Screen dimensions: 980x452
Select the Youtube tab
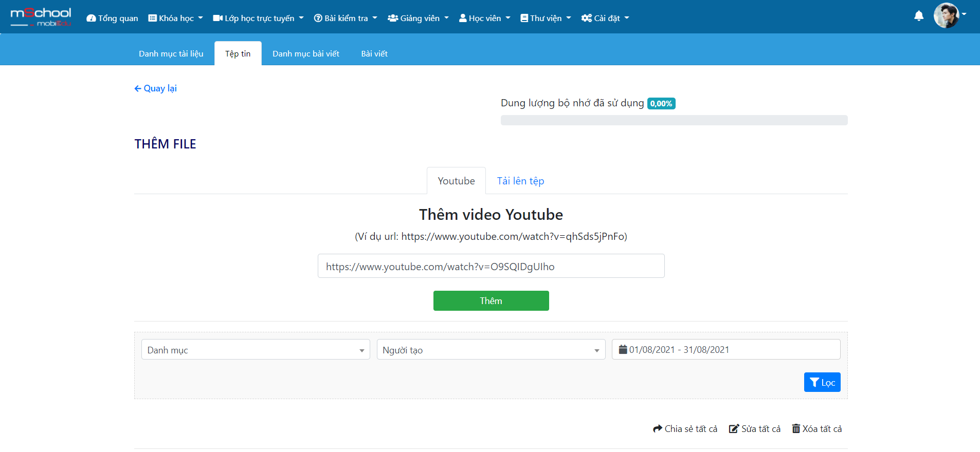coord(456,181)
